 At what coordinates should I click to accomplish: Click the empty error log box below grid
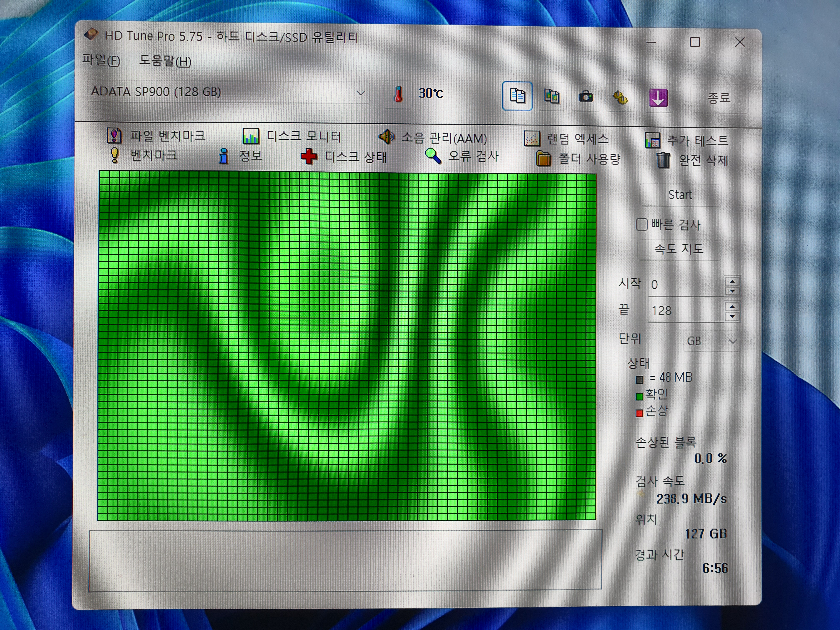pyautogui.click(x=345, y=560)
